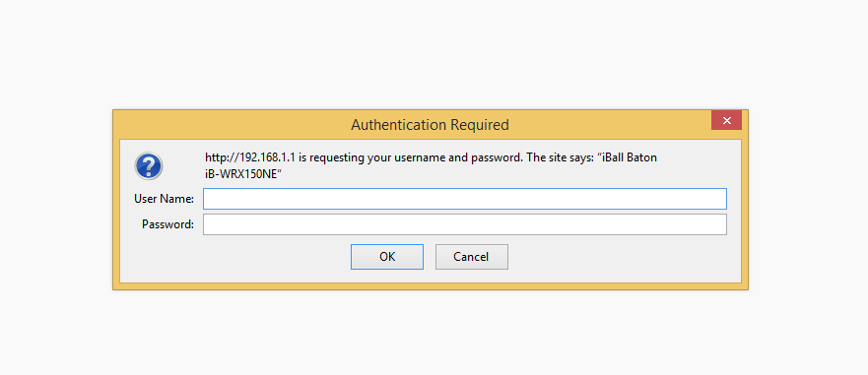Click the blank page area above the dialog
Image resolution: width=868 pixels, height=375 pixels.
(x=431, y=55)
